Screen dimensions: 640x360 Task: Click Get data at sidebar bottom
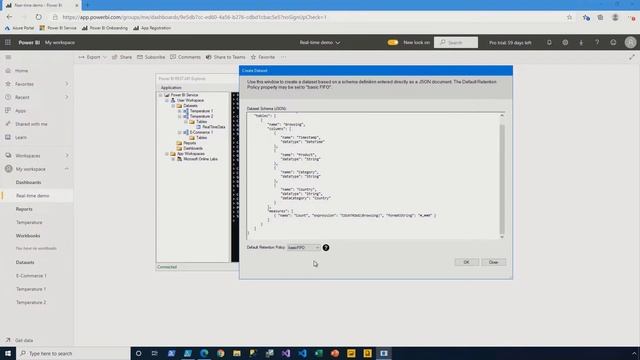20,340
